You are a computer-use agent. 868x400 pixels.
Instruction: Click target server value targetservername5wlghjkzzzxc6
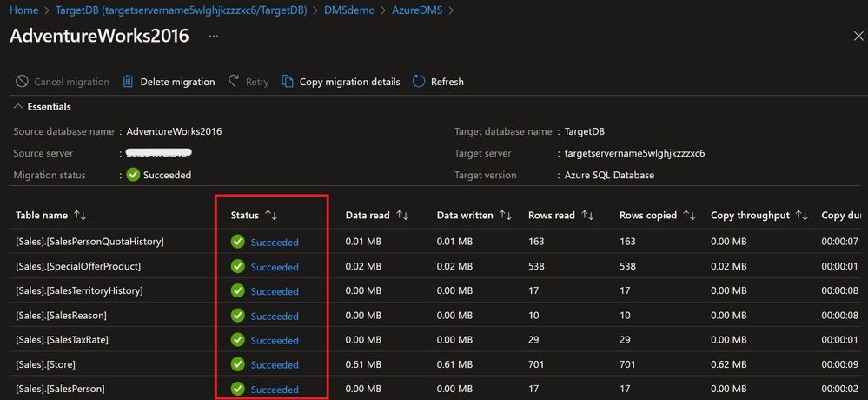pyautogui.click(x=634, y=153)
